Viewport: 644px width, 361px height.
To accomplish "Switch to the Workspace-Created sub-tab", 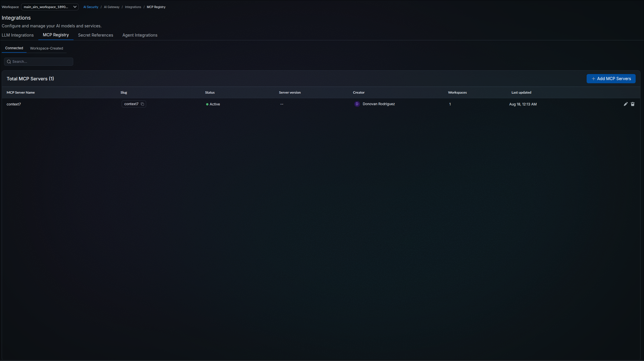I will pyautogui.click(x=46, y=48).
